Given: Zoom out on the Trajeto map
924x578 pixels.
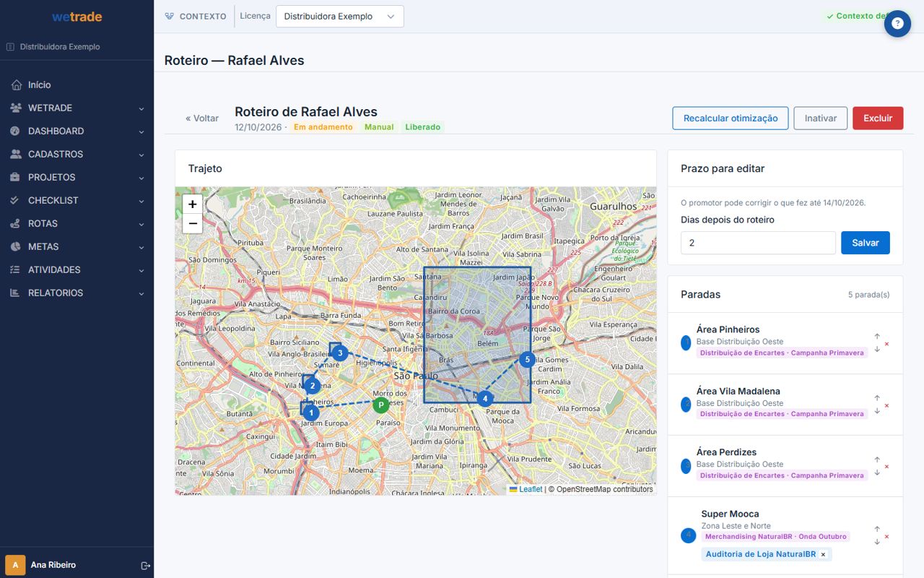Looking at the screenshot, I should [193, 223].
